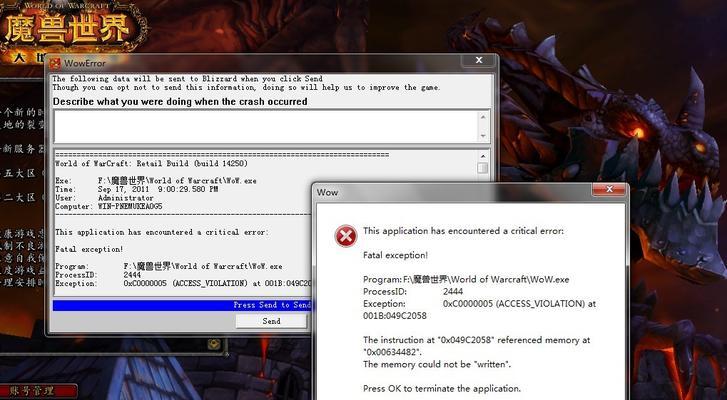Close the WowError window
727x400 pixels.
(x=479, y=60)
